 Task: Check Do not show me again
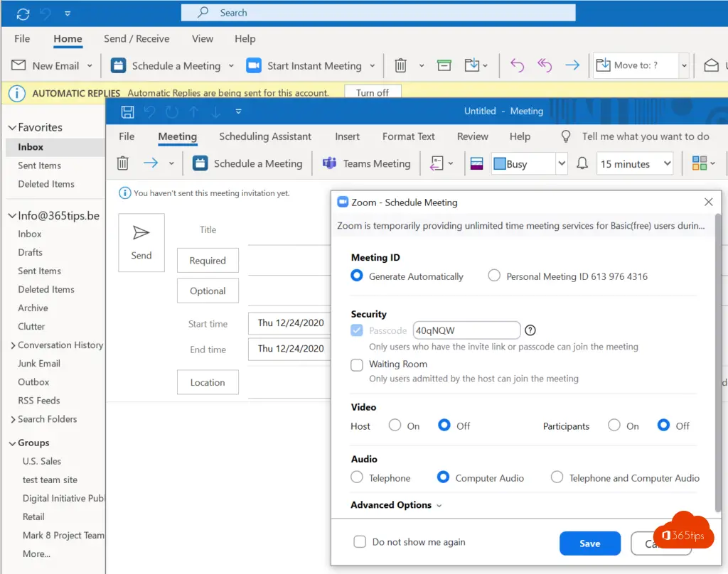[x=360, y=542]
